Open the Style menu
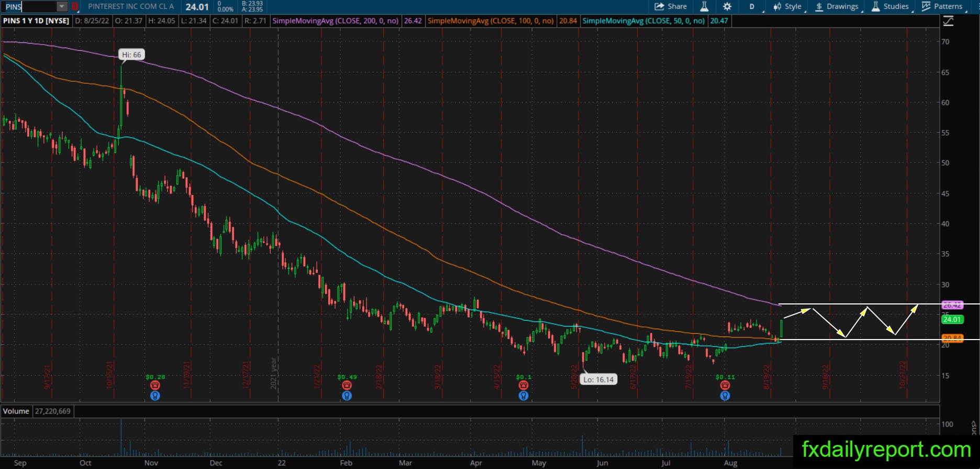The height and width of the screenshot is (469, 980). pyautogui.click(x=788, y=7)
